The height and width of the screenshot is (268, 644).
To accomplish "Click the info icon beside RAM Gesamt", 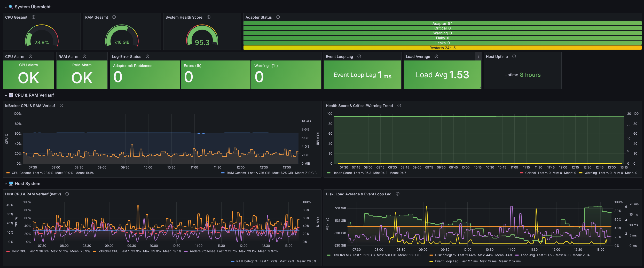I will [x=114, y=17].
